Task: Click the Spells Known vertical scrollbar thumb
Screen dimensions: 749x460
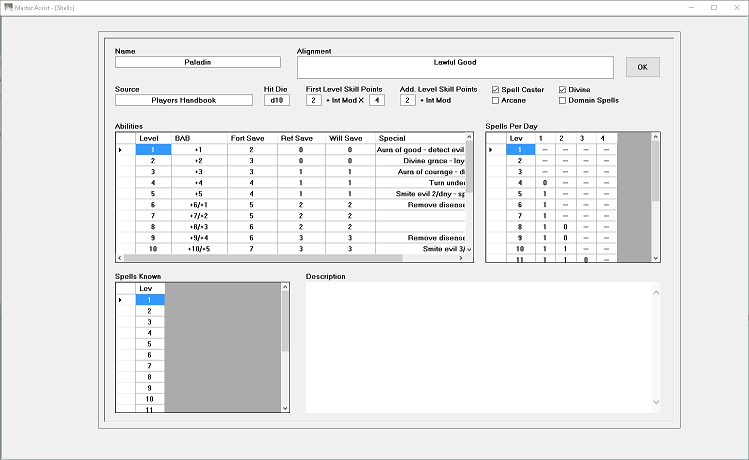Action: point(285,321)
